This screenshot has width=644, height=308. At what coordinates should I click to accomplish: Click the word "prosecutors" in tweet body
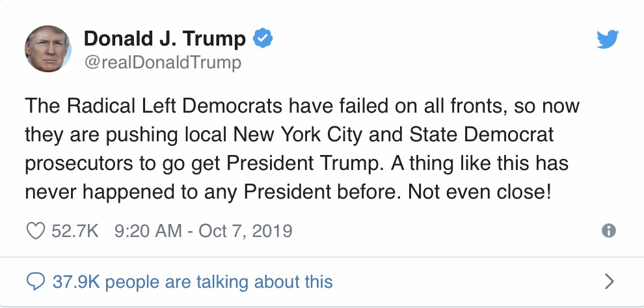(x=79, y=164)
